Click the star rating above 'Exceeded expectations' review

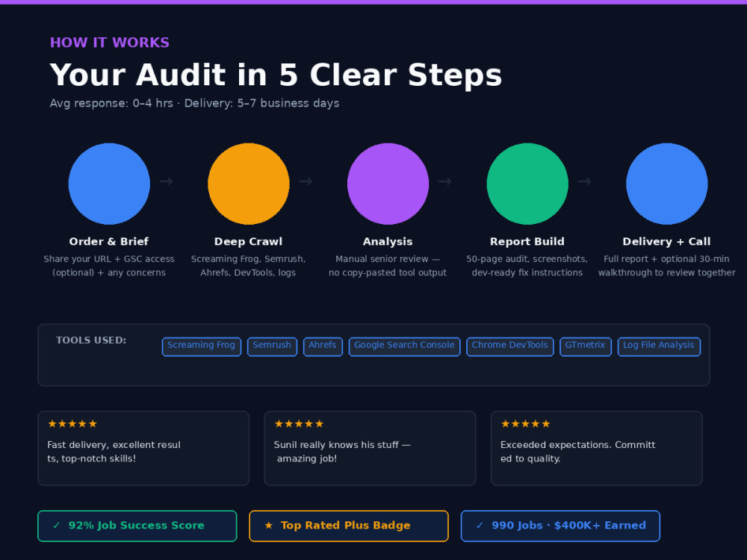tap(525, 424)
